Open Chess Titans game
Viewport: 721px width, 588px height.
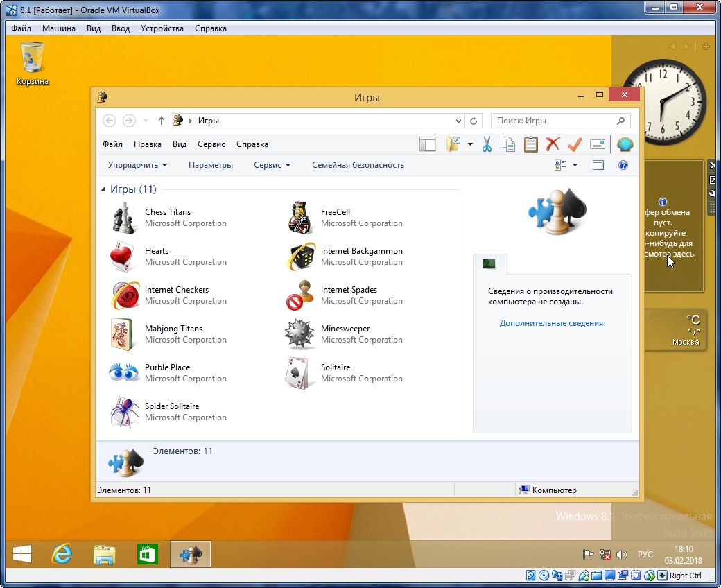(169, 218)
